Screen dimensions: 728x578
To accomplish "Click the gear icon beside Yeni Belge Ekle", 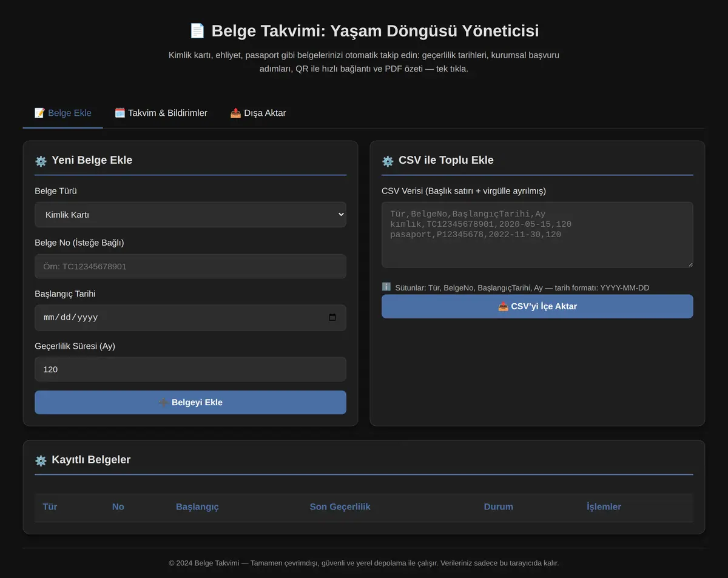I will pyautogui.click(x=41, y=161).
